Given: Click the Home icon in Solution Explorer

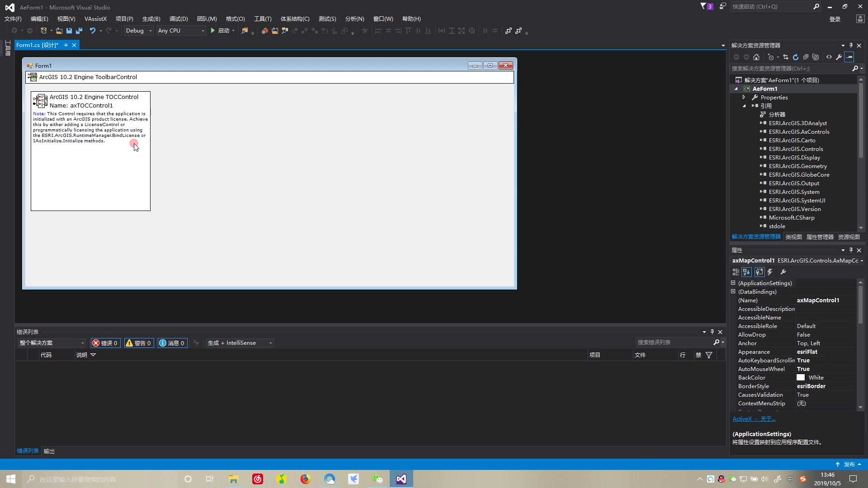Looking at the screenshot, I should point(756,57).
